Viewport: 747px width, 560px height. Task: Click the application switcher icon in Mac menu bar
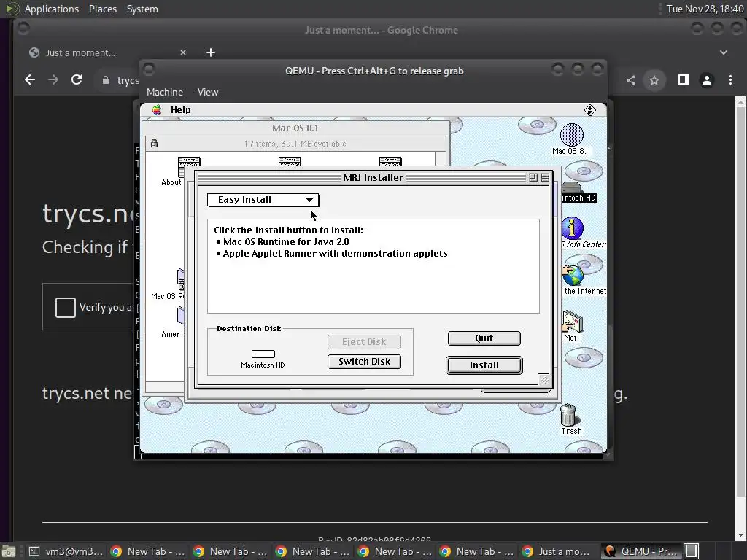(x=589, y=110)
